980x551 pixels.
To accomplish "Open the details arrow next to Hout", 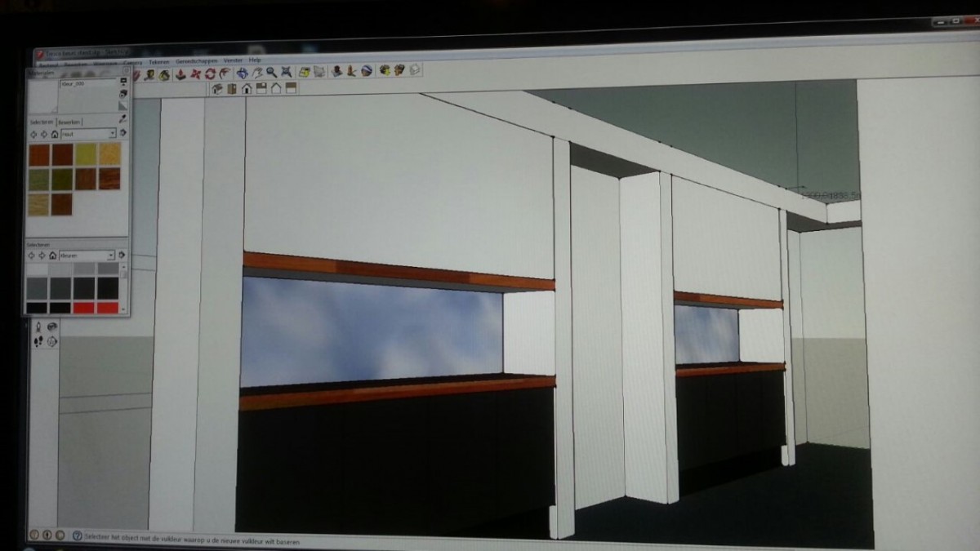I will [x=123, y=132].
